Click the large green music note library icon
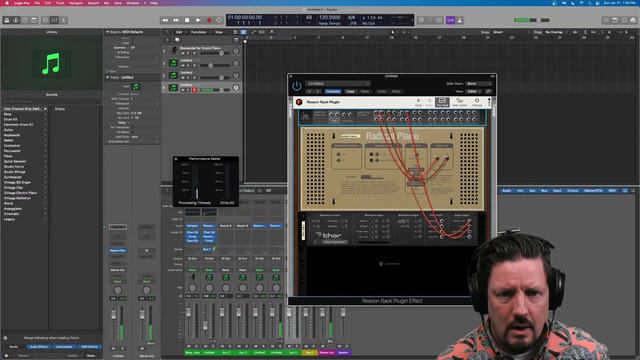640x360 pixels. [51, 64]
